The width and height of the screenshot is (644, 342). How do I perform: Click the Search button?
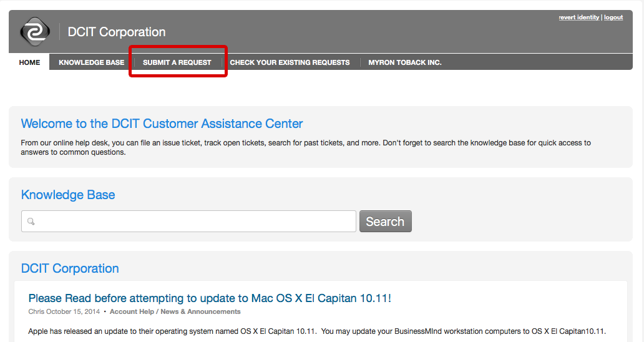click(385, 222)
